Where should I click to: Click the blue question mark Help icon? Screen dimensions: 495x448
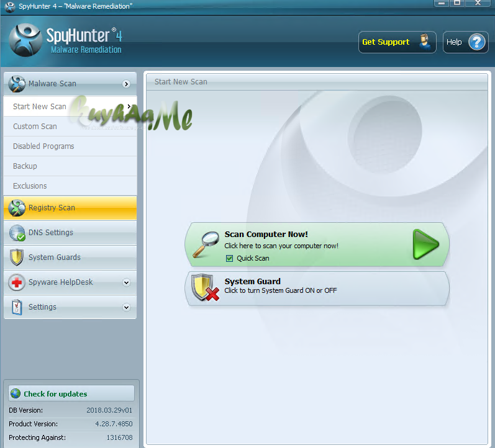pyautogui.click(x=477, y=42)
